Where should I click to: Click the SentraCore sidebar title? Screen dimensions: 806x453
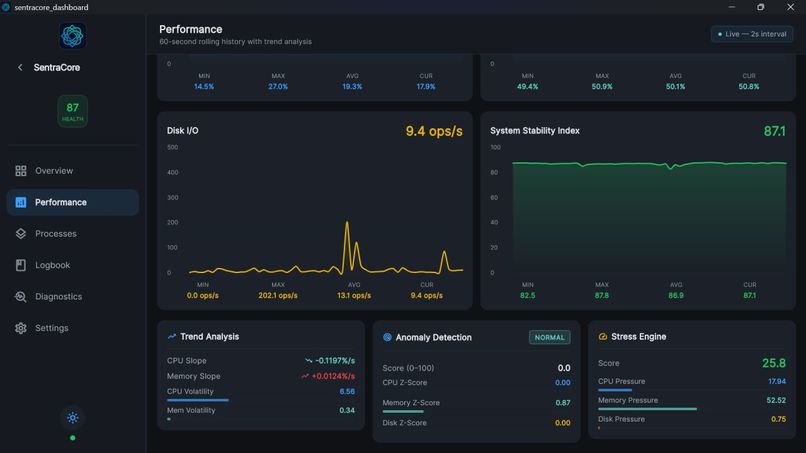click(57, 67)
